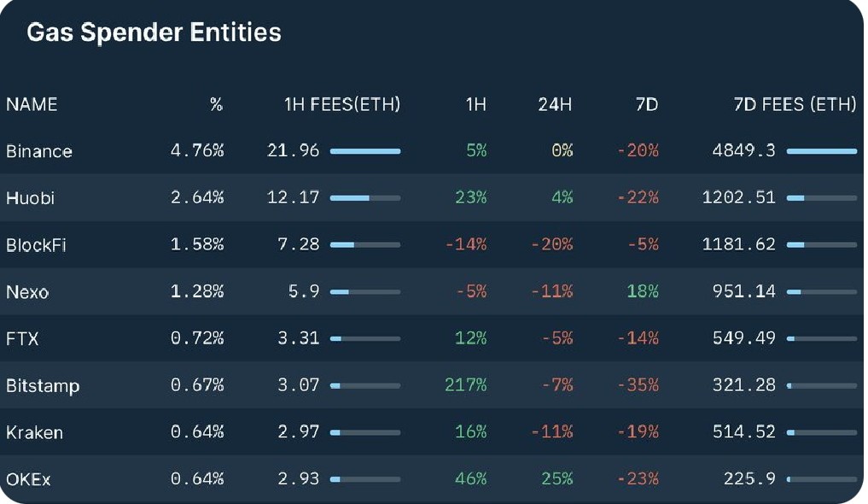Screen dimensions: 868x504
Task: Sort table by 24H column header
Action: click(x=555, y=104)
